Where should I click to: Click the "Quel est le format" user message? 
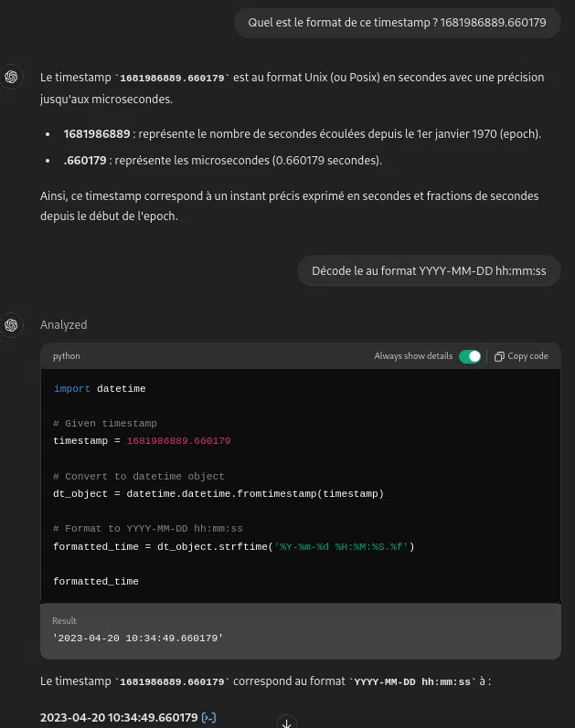(397, 23)
